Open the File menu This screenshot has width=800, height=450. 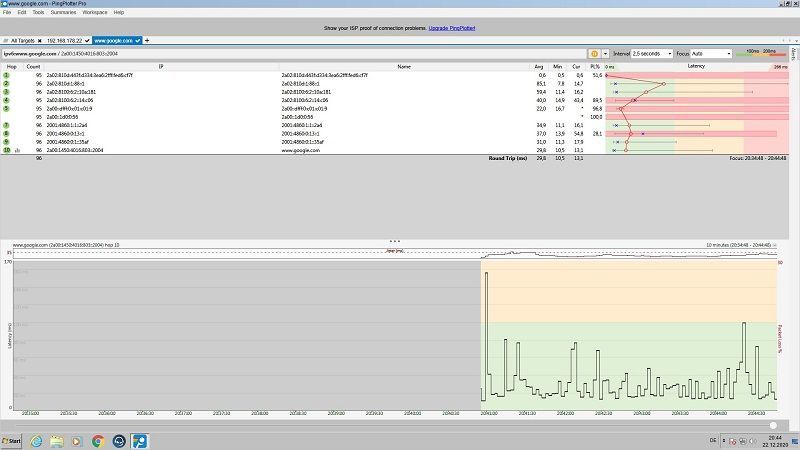coord(7,12)
